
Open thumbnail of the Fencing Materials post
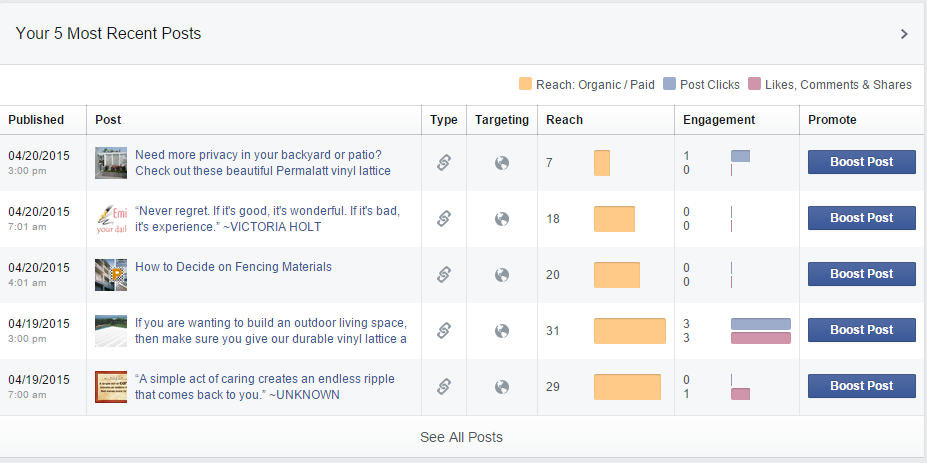pos(111,275)
